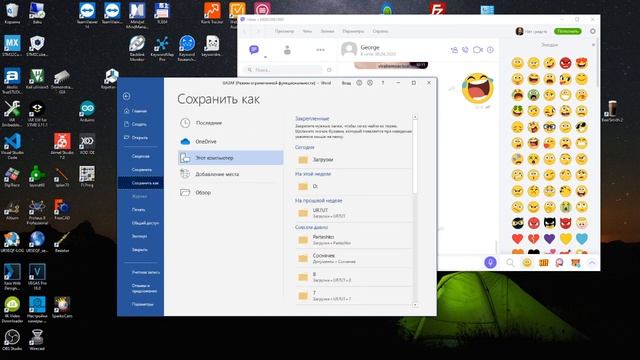Launch OBS Studio desktop shortcut
640x360 pixels.
point(12,340)
